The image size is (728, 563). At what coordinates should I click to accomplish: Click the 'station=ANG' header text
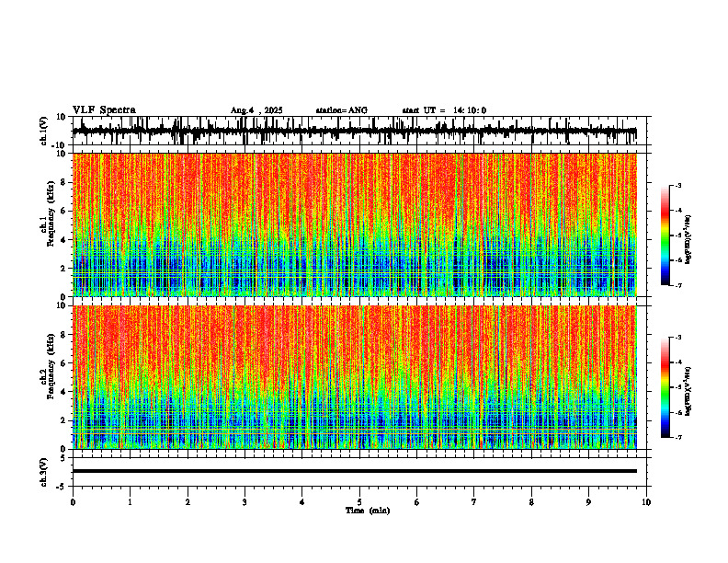342,110
